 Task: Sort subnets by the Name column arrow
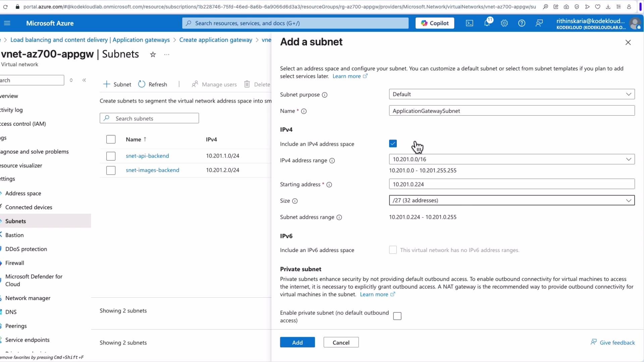[x=145, y=139]
